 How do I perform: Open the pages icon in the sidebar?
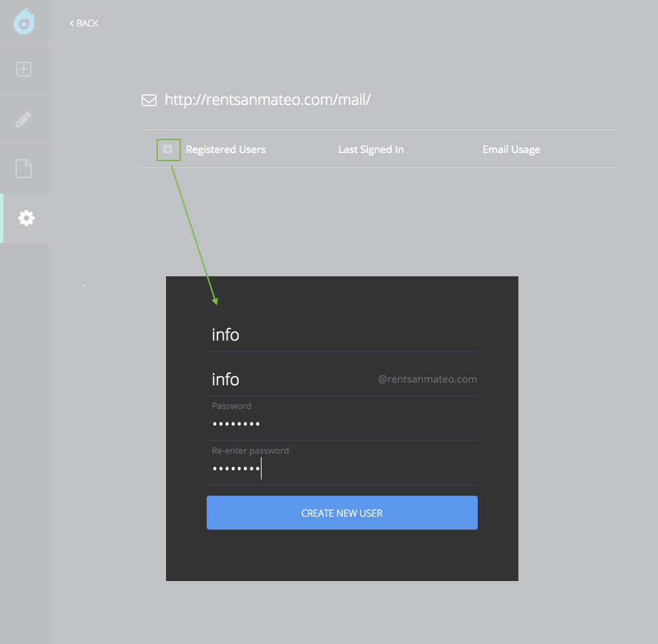(24, 168)
